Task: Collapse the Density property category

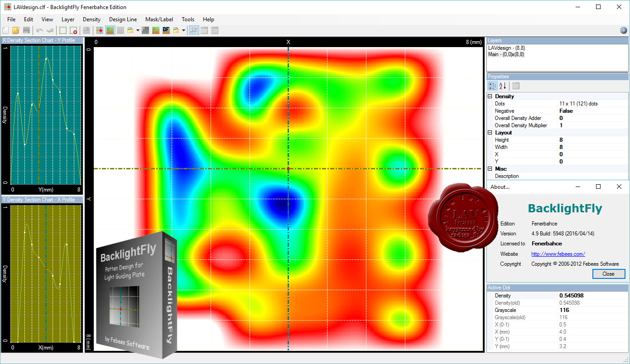Action: [x=490, y=96]
